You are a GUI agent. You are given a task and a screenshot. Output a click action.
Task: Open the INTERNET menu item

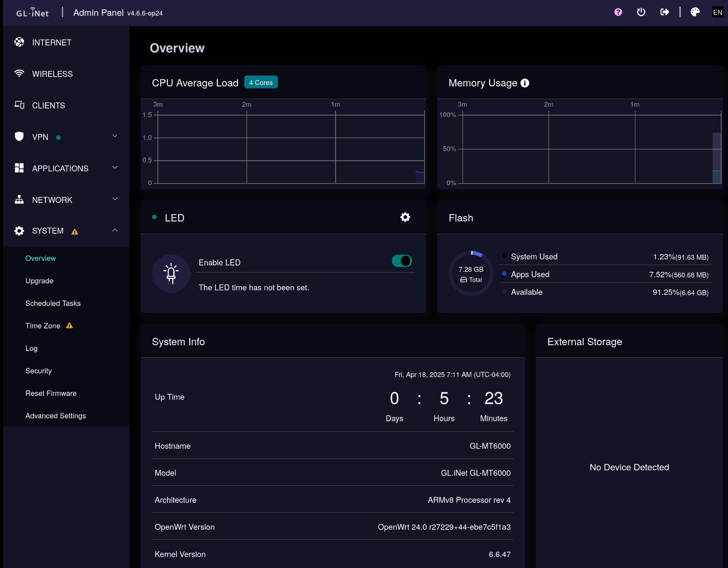click(x=51, y=43)
